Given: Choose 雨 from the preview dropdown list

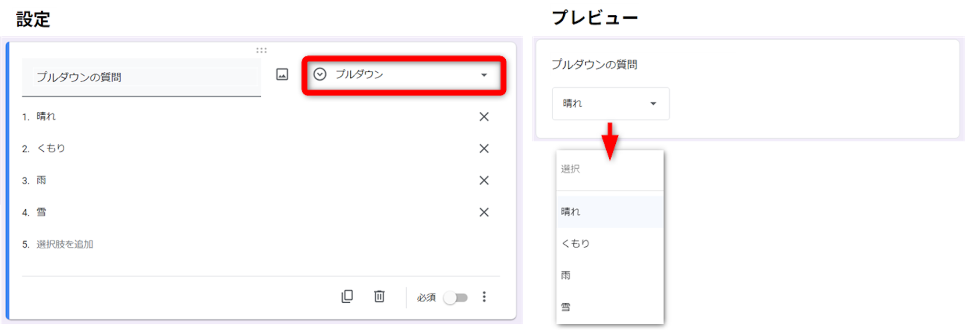Looking at the screenshot, I should click(x=566, y=275).
